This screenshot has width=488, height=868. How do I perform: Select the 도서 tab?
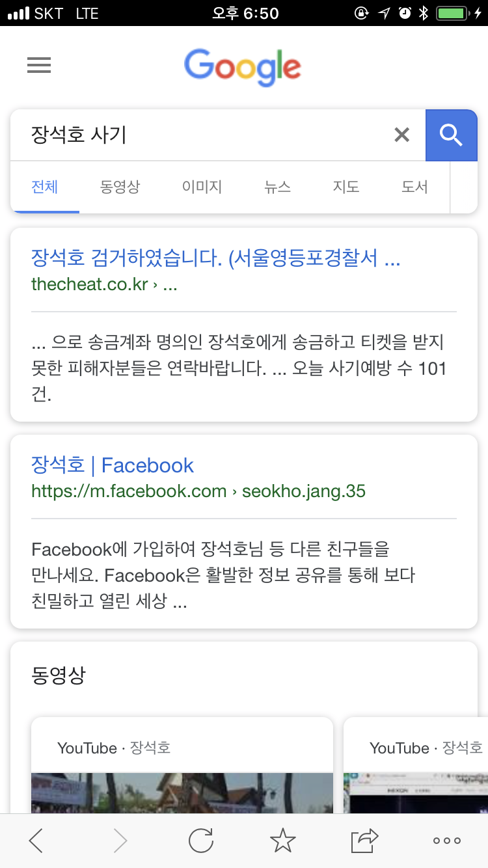(x=414, y=187)
